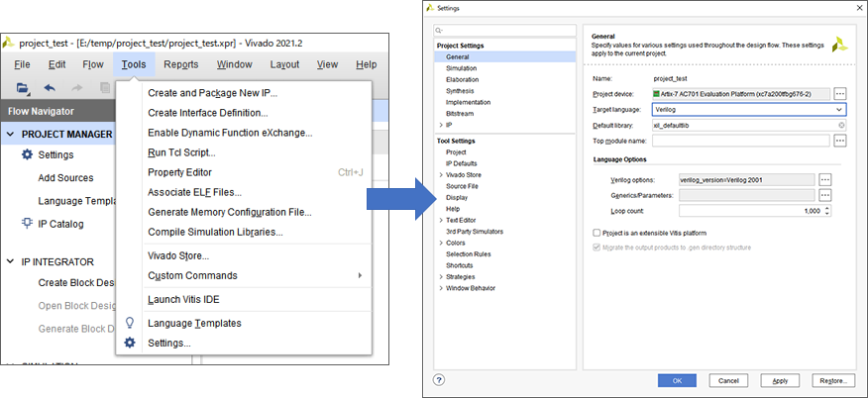Click the undo arrow in Vivado toolbar

[x=50, y=87]
